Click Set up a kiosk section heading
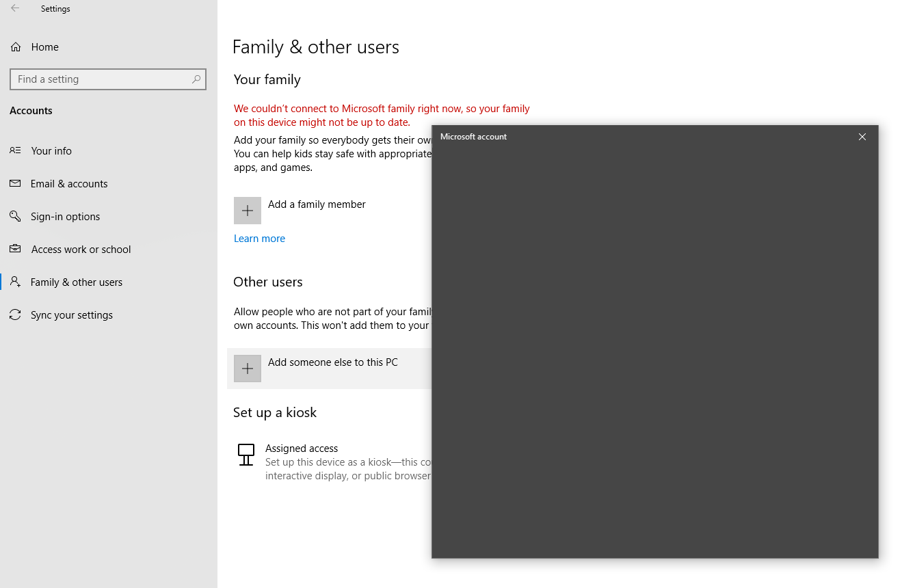This screenshot has width=902, height=588. [x=275, y=412]
